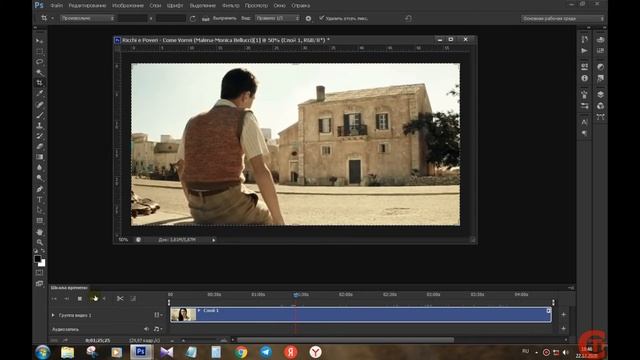
Task: Open the Channels panel icon
Action: [600, 106]
